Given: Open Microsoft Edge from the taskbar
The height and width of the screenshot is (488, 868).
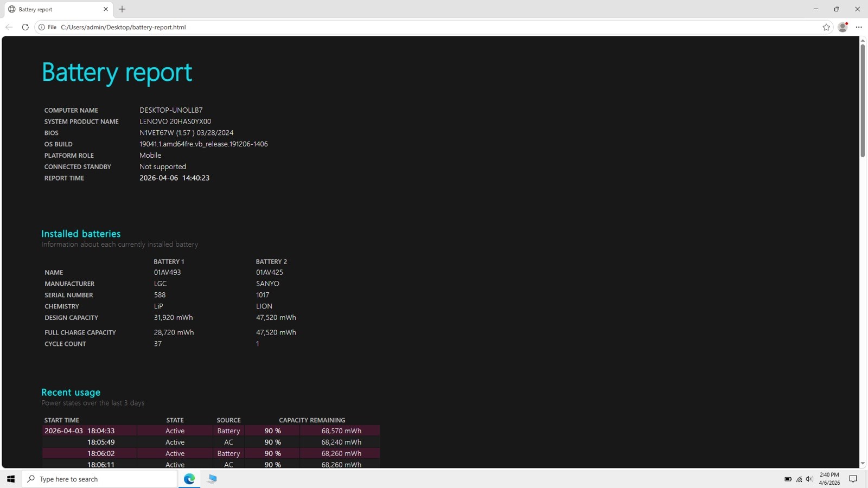Looking at the screenshot, I should coord(189,479).
